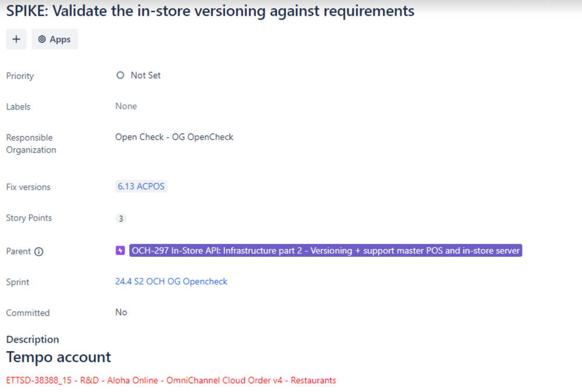Click the Responsible Organization label
This screenshot has height=392, width=582.
click(31, 144)
